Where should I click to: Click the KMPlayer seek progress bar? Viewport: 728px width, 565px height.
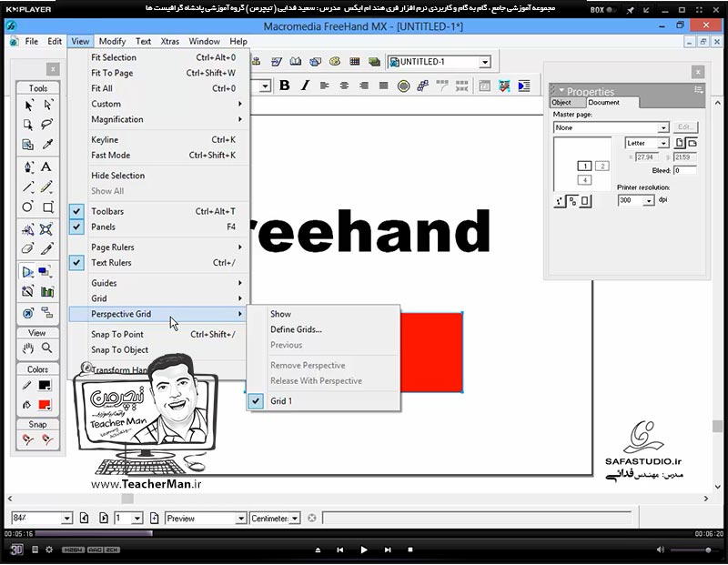pyautogui.click(x=363, y=534)
